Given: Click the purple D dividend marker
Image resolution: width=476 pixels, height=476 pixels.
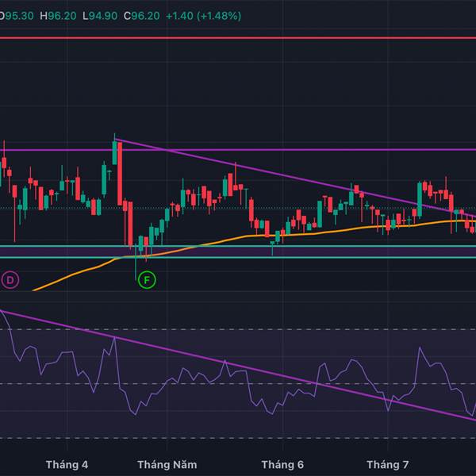Looking at the screenshot, I should 10,280.
